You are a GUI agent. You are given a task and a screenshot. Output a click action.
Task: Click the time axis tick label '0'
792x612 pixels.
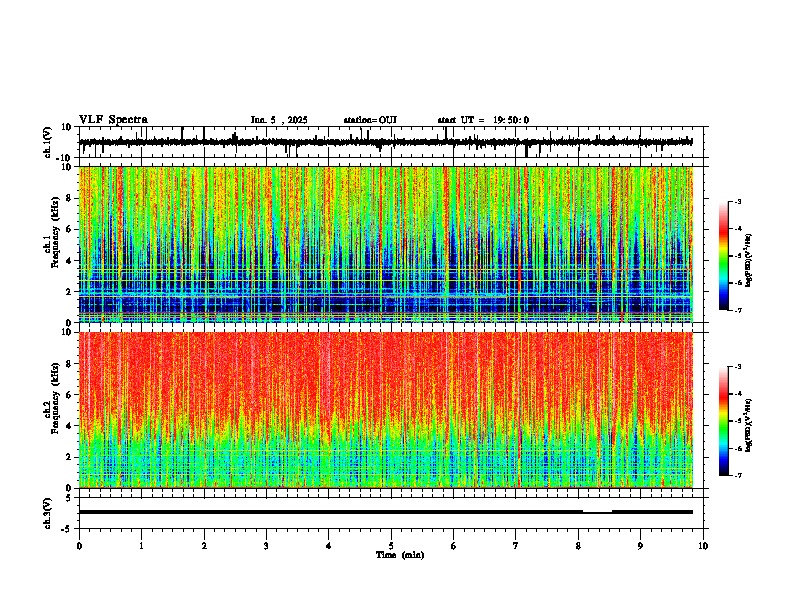tap(79, 546)
